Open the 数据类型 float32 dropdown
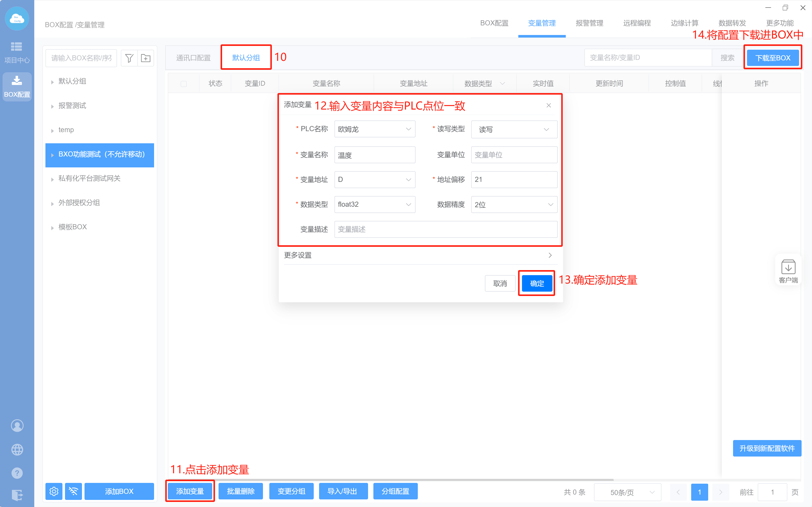Image resolution: width=812 pixels, height=507 pixels. 374,204
